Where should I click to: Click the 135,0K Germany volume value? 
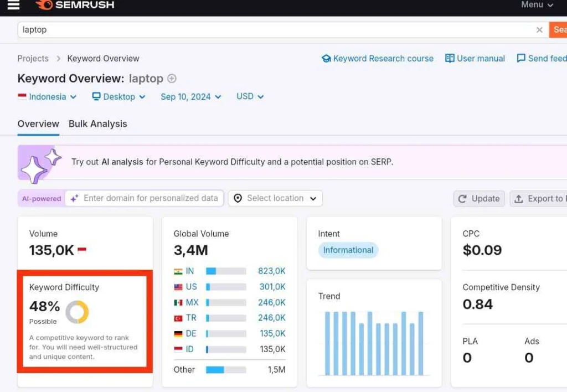point(272,334)
